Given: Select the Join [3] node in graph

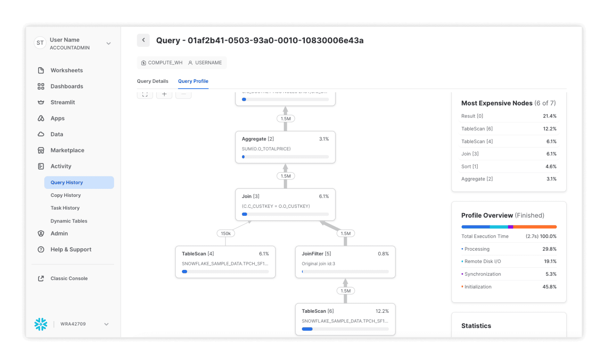Looking at the screenshot, I should point(285,204).
